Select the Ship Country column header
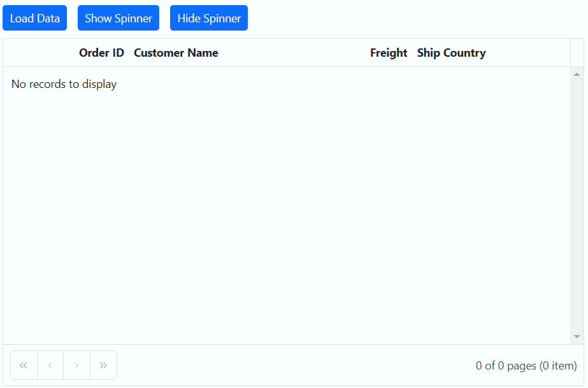588x388 pixels. tap(451, 53)
